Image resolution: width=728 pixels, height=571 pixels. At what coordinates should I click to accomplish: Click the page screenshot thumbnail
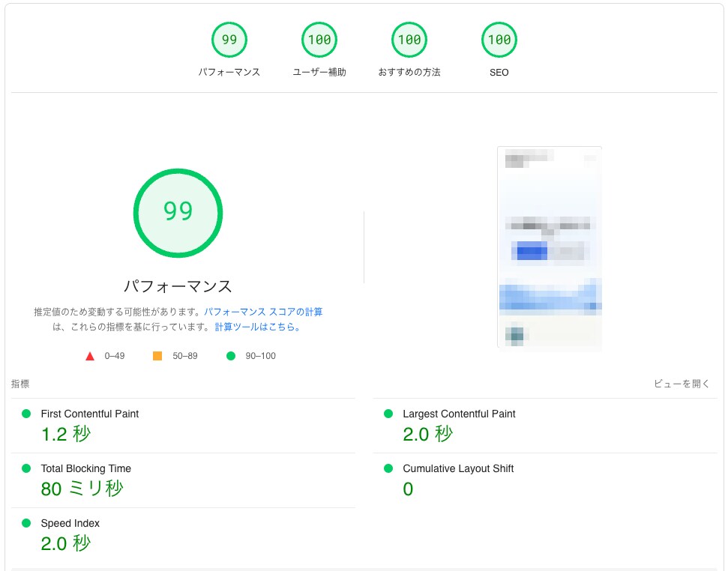point(550,248)
